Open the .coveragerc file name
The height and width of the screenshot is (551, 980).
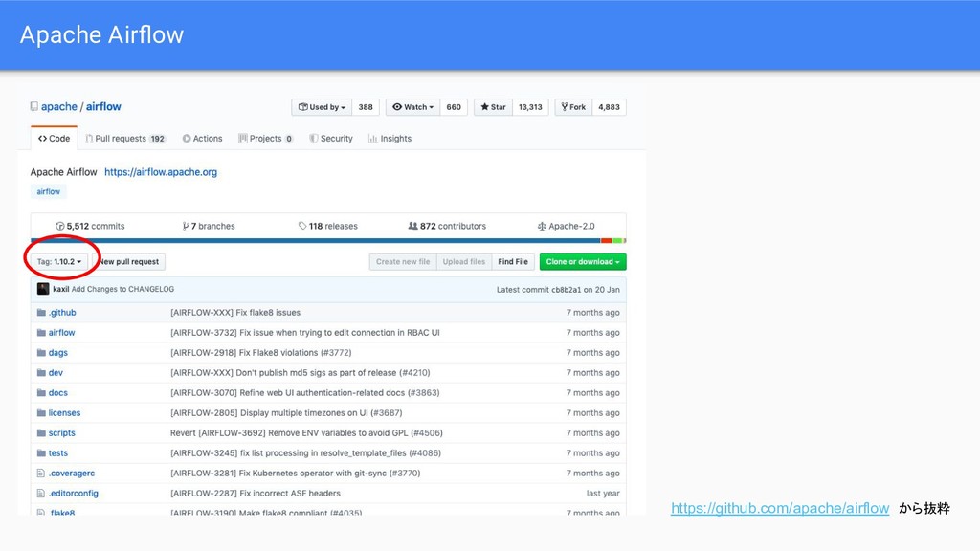(72, 473)
